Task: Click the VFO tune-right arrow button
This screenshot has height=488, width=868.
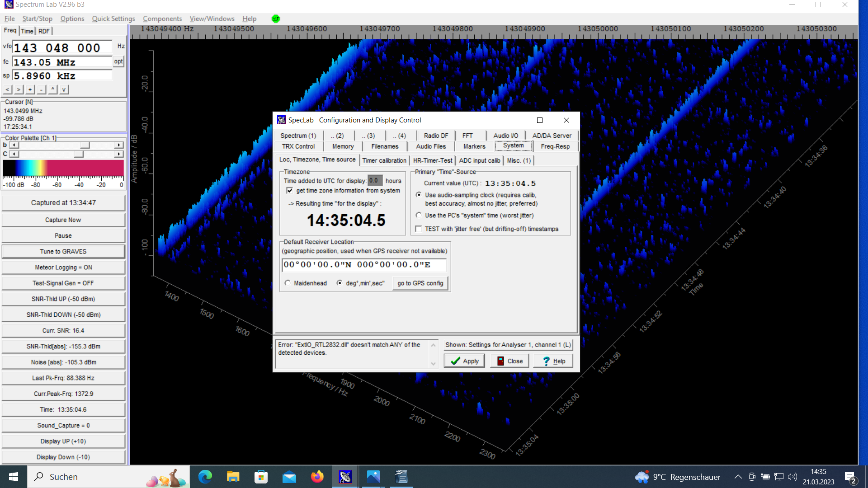Action: 19,89
